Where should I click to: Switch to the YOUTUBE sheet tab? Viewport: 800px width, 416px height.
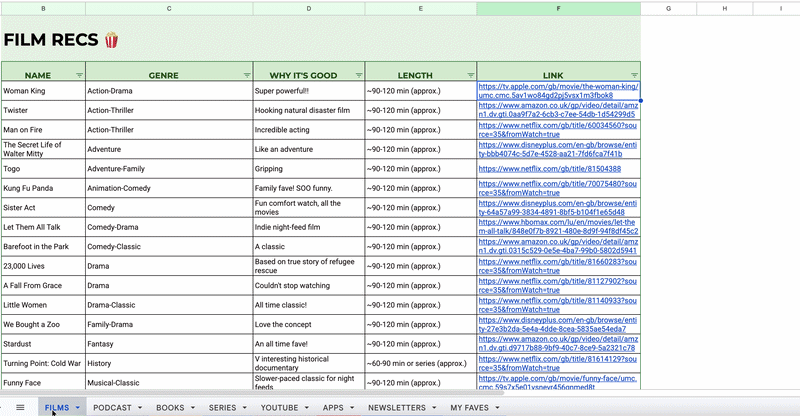280,408
